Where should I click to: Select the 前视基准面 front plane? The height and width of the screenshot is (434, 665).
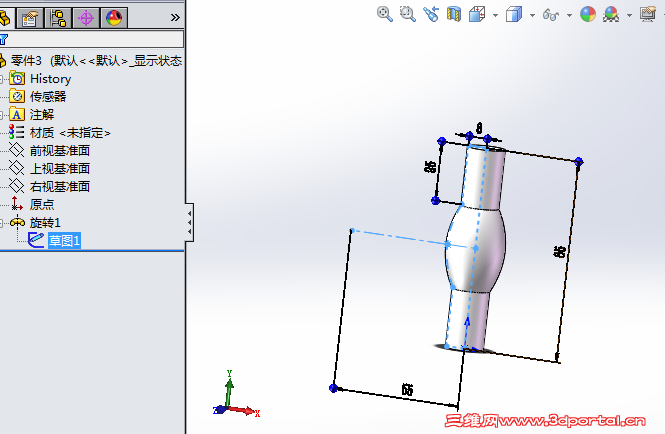coord(60,151)
